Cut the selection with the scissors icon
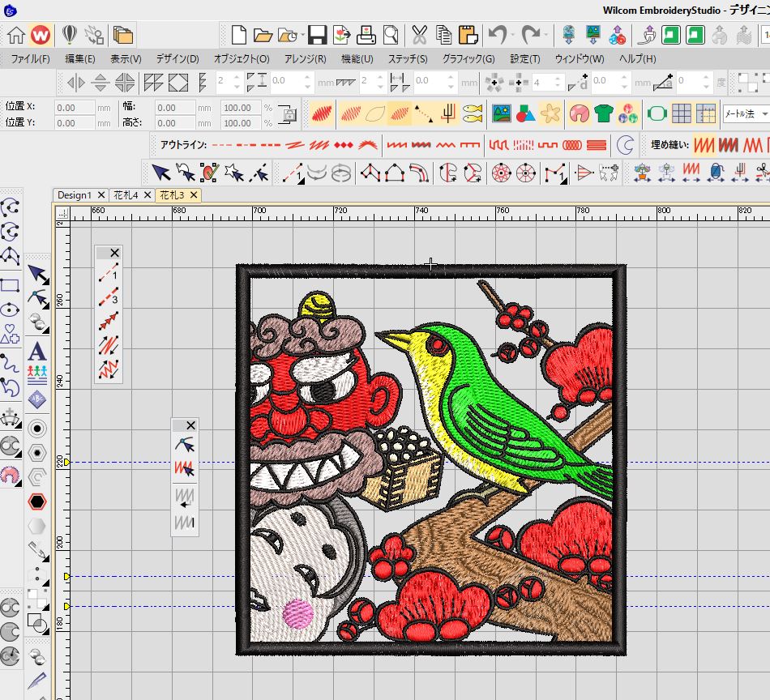Viewport: 770px width, 700px height. tap(419, 36)
